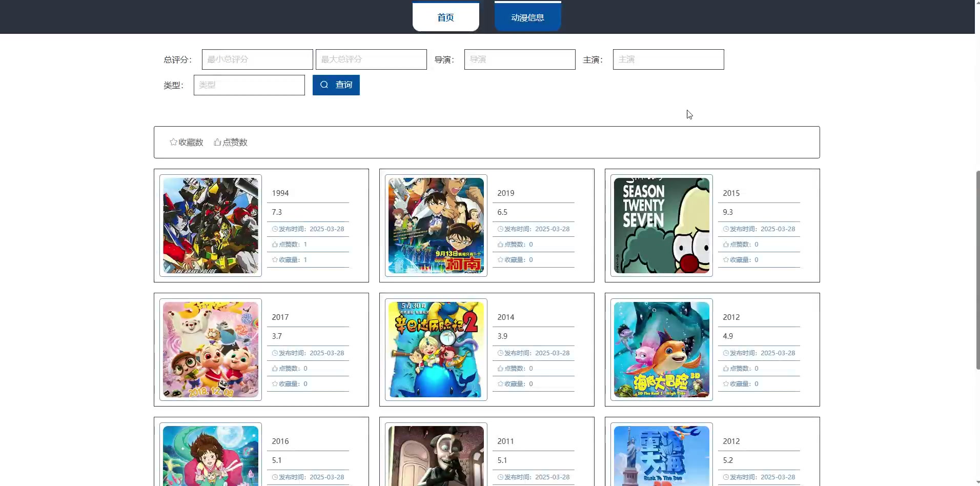Viewport: 980px width, 486px height.
Task: Click the star icon on the 2017 card
Action: (x=275, y=384)
